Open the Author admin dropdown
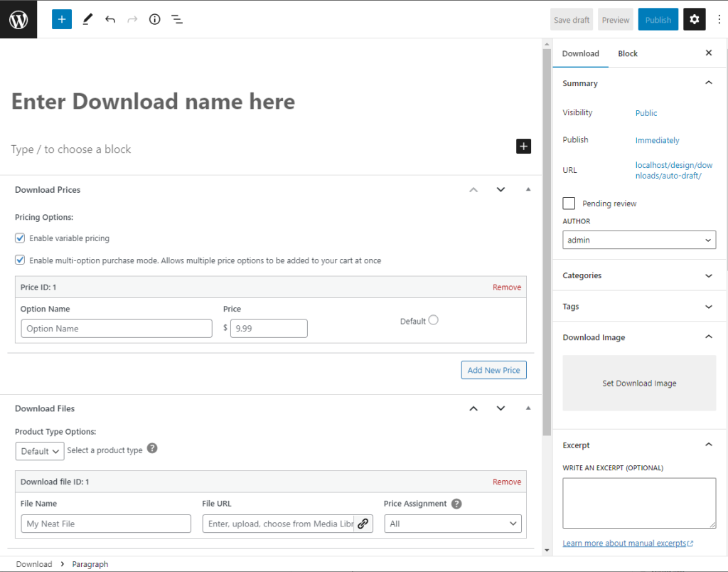 pos(639,240)
